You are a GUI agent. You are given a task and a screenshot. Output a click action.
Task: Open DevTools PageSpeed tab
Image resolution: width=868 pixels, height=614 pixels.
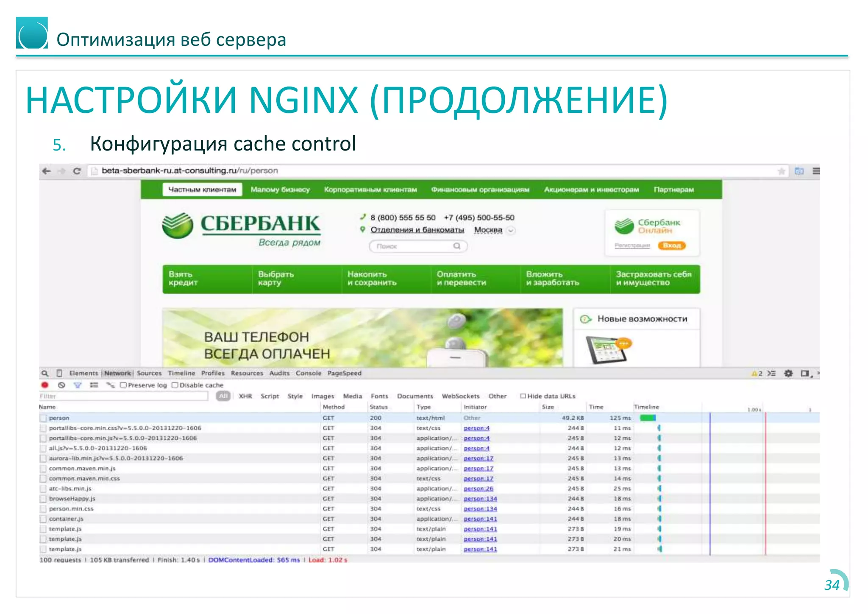344,373
